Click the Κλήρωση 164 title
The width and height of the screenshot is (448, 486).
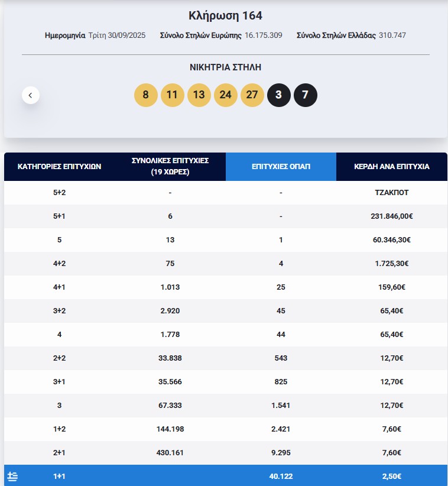[225, 15]
